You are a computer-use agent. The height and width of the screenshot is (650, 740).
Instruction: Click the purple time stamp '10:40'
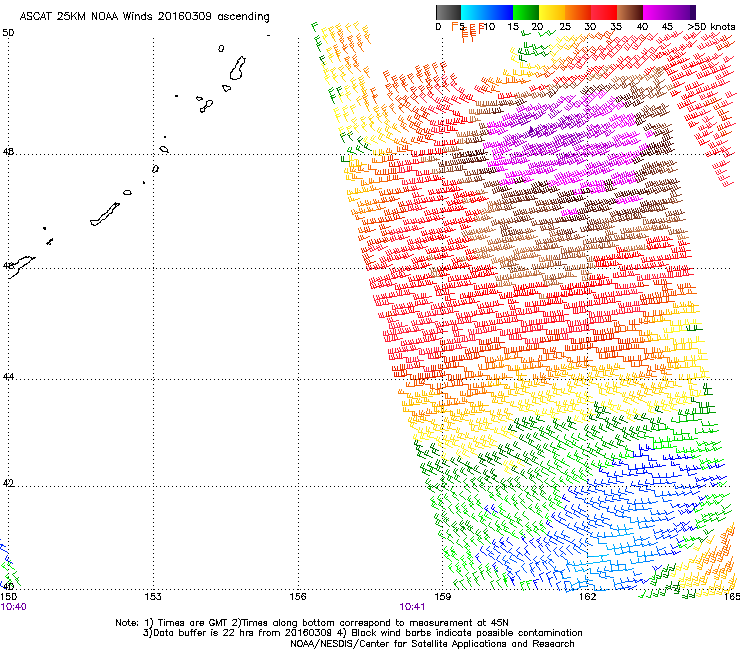(13, 607)
